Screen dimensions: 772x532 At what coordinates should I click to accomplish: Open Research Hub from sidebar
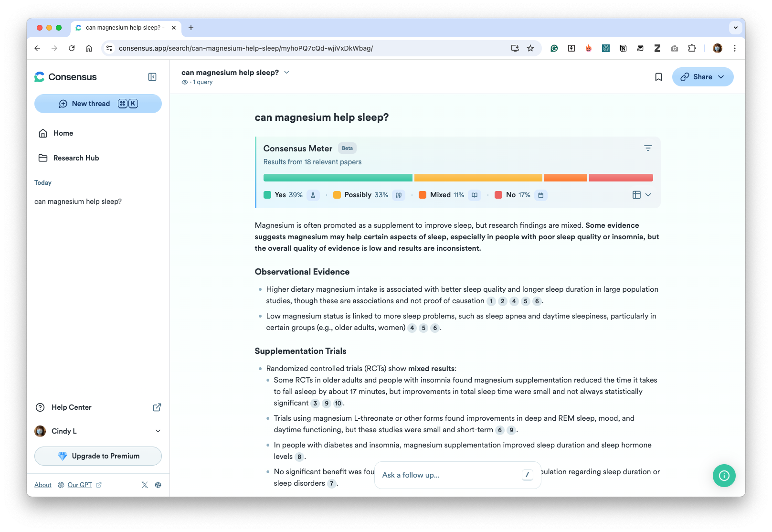[x=76, y=158]
